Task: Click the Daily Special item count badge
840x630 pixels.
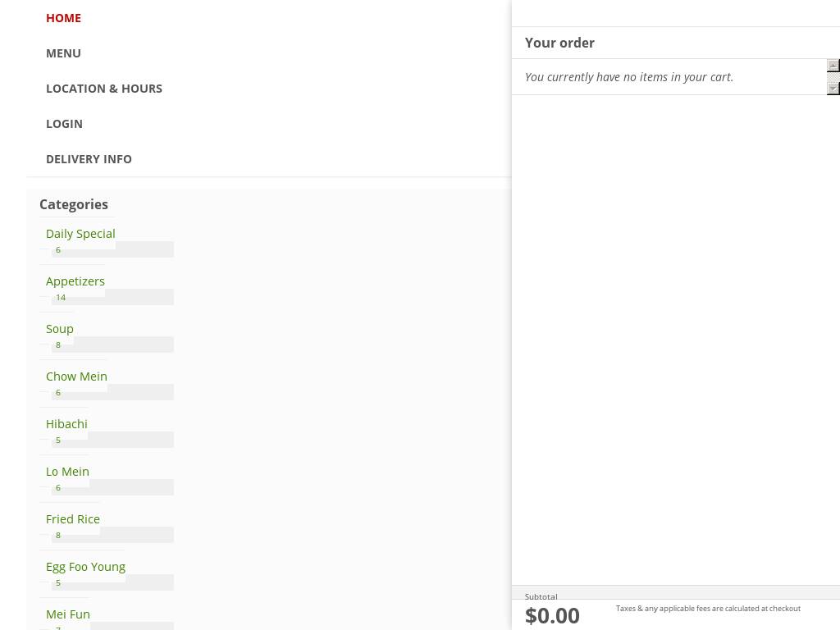Action: 58,250
